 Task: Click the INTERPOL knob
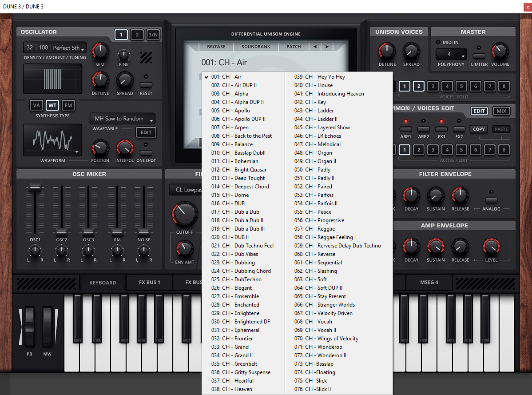(124, 148)
